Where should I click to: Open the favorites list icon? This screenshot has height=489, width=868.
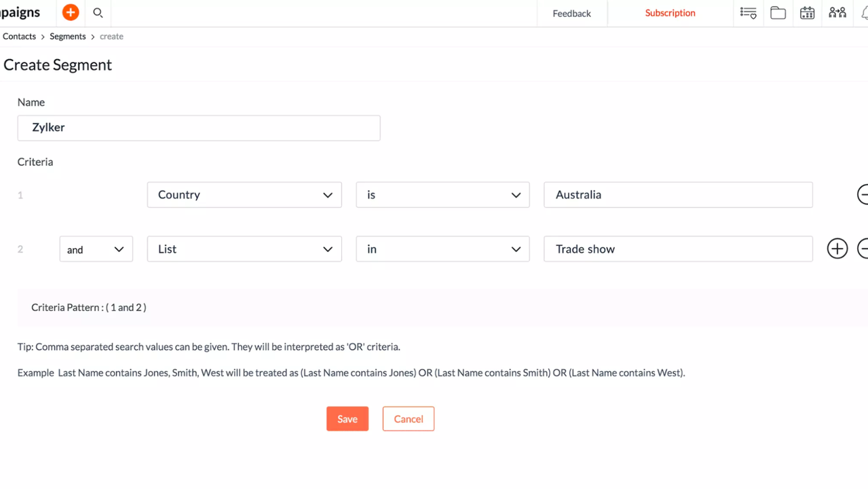[748, 13]
